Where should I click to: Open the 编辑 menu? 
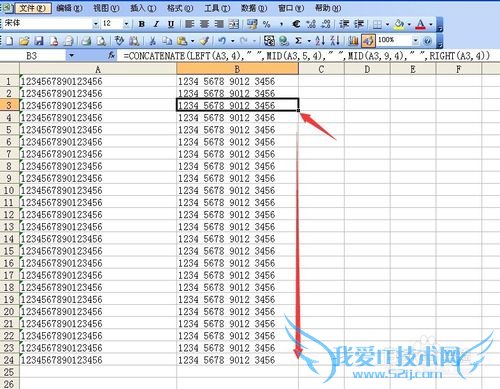pyautogui.click(x=69, y=8)
